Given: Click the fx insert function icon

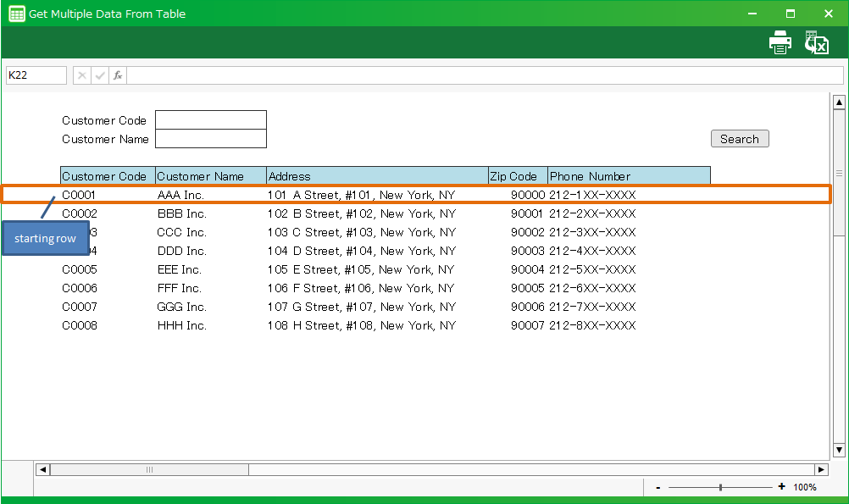Looking at the screenshot, I should click(x=118, y=75).
